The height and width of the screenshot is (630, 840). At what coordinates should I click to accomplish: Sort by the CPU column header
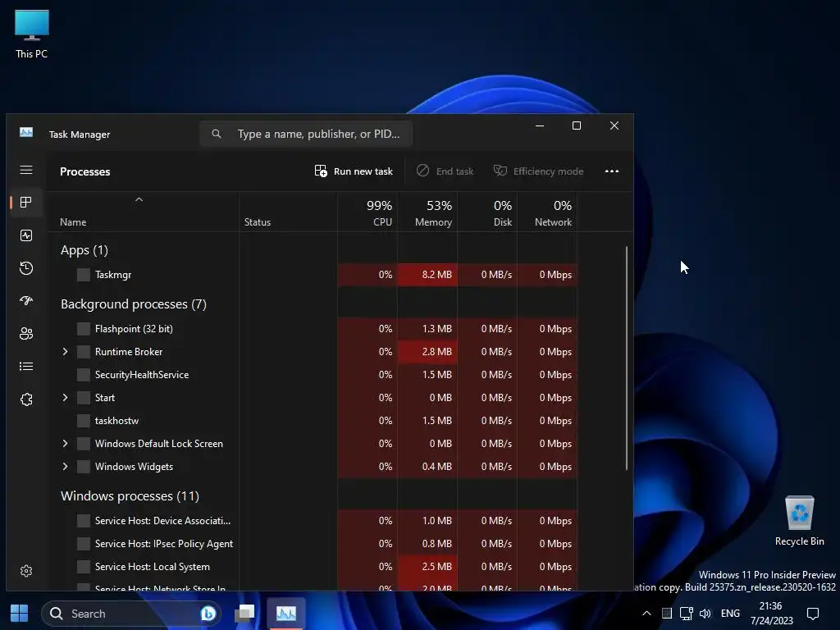tap(367, 213)
